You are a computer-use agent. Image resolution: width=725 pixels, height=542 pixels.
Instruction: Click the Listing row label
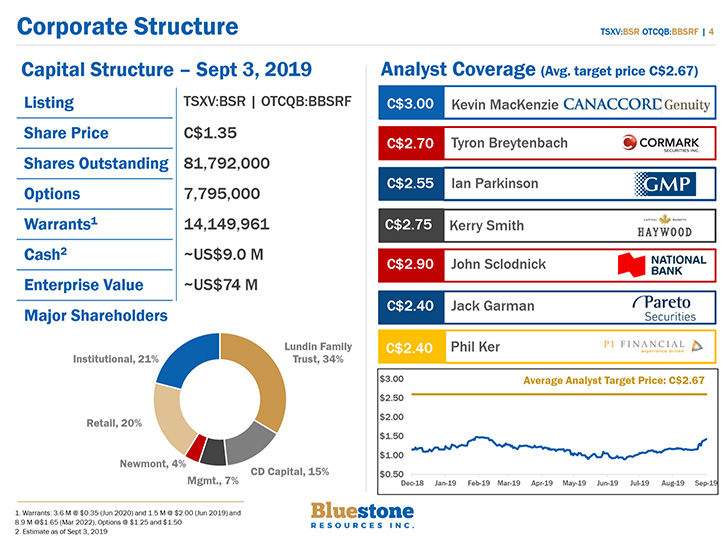(49, 103)
